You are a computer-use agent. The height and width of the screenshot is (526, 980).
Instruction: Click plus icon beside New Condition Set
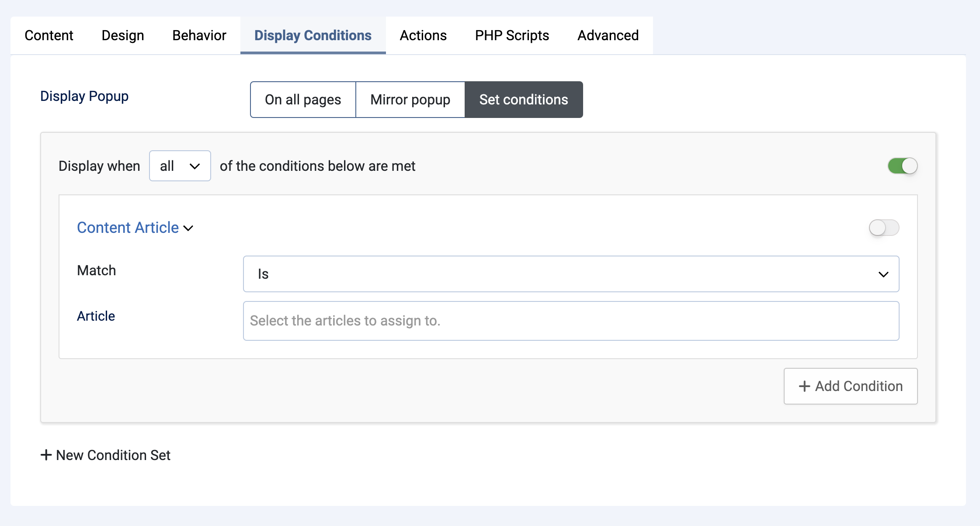tap(46, 455)
